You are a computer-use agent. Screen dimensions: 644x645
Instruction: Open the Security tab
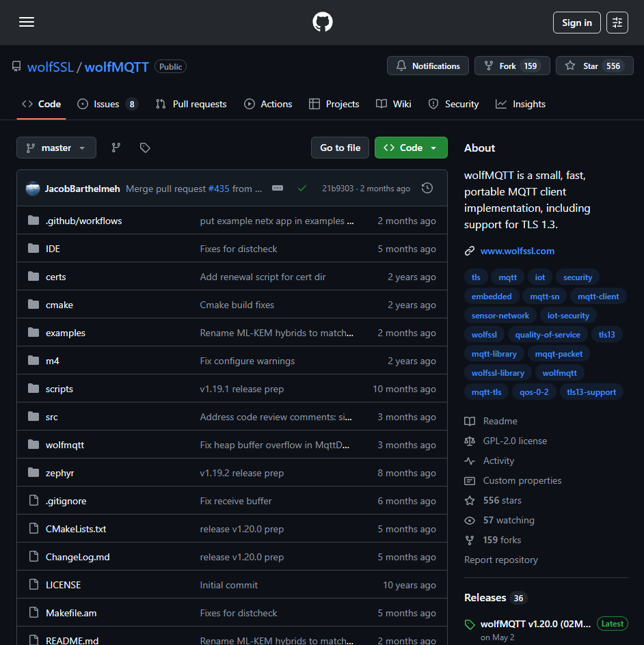(453, 104)
